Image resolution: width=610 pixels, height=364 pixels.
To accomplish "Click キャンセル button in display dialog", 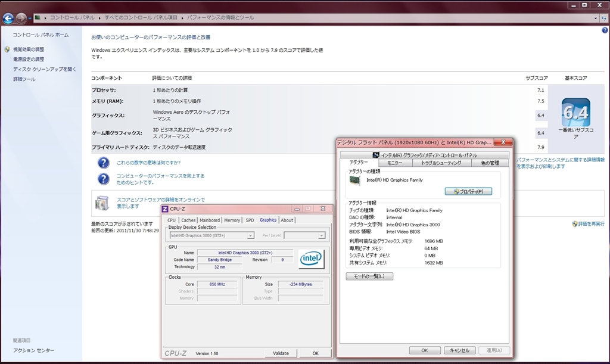I will tap(459, 350).
